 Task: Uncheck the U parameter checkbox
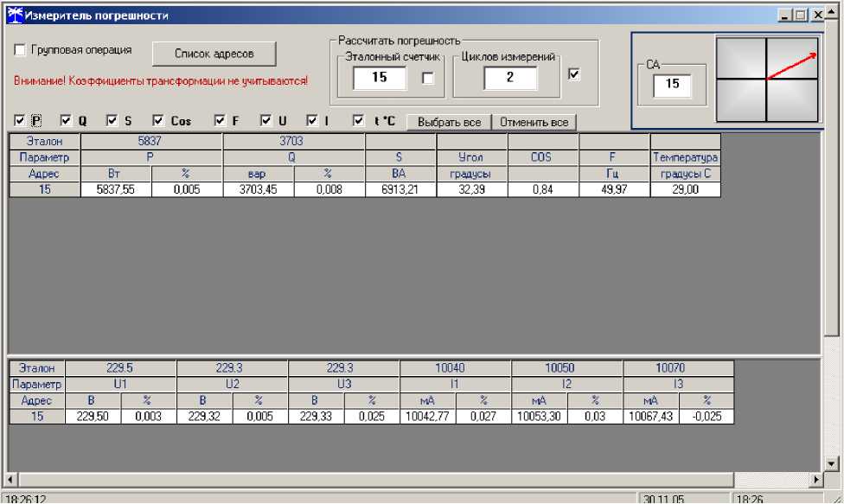point(265,120)
